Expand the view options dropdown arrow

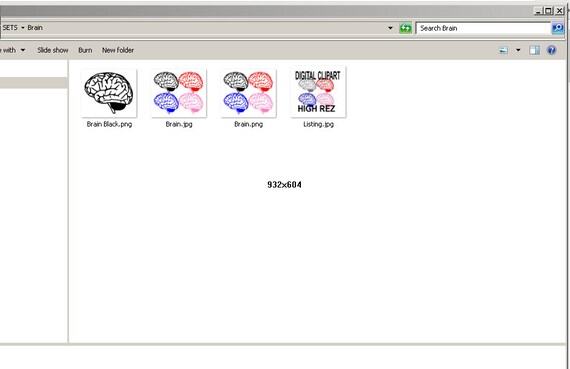point(518,50)
